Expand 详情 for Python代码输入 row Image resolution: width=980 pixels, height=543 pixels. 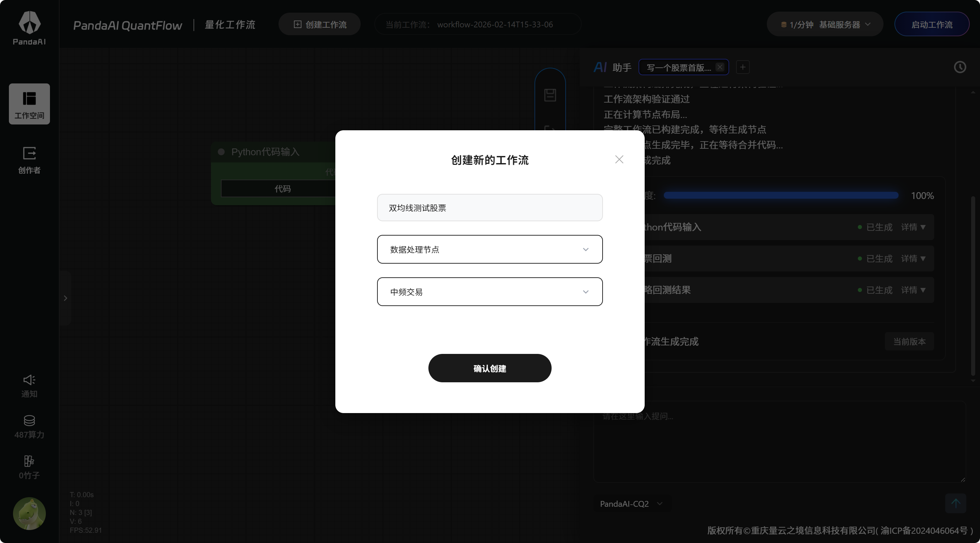[x=913, y=227]
